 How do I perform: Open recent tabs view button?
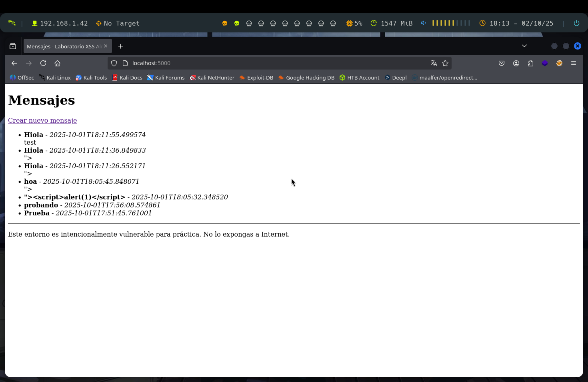click(13, 46)
